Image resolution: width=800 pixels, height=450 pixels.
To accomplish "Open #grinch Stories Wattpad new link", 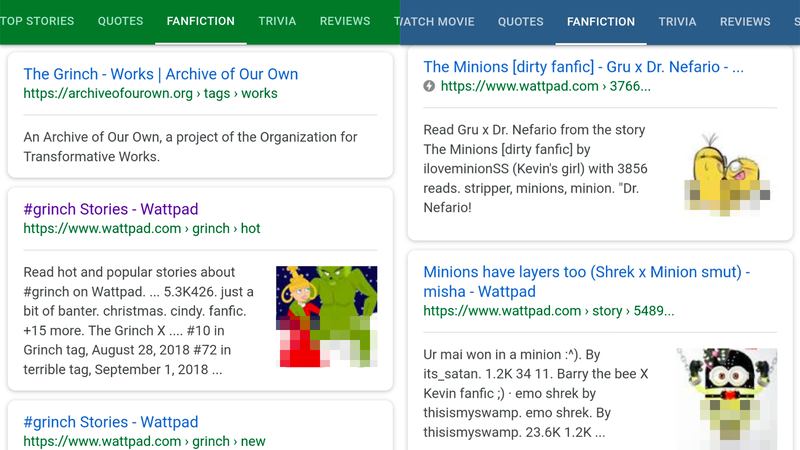I will pos(111,422).
